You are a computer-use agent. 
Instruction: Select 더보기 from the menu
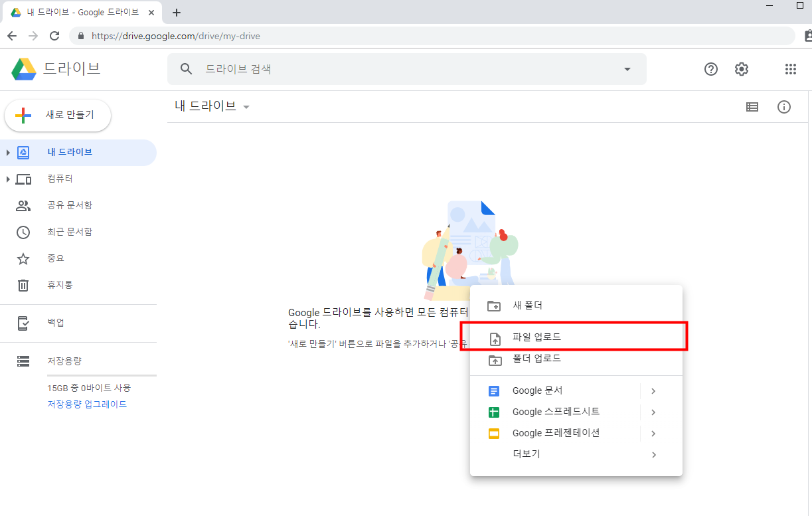(576, 454)
